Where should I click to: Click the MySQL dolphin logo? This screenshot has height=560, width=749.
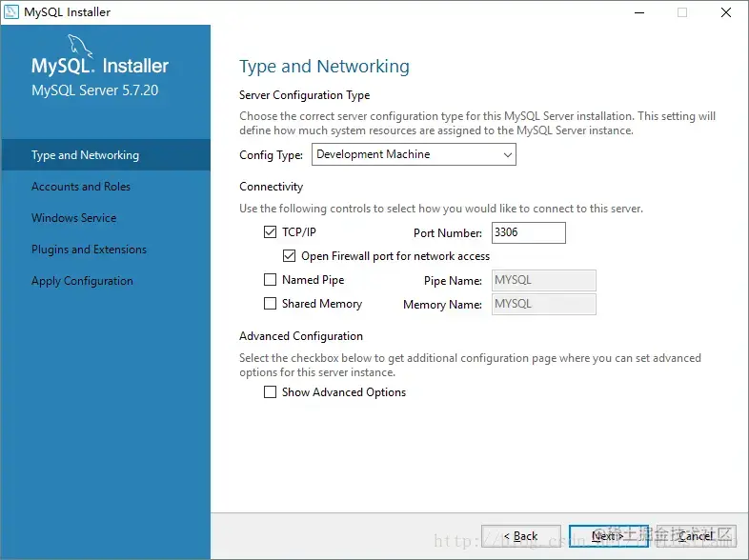80,46
